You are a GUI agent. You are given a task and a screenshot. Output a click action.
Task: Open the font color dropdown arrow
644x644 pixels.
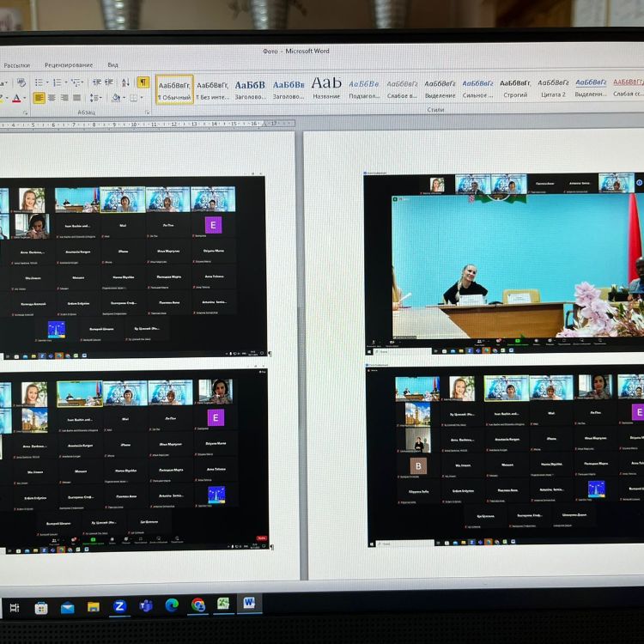click(25, 98)
